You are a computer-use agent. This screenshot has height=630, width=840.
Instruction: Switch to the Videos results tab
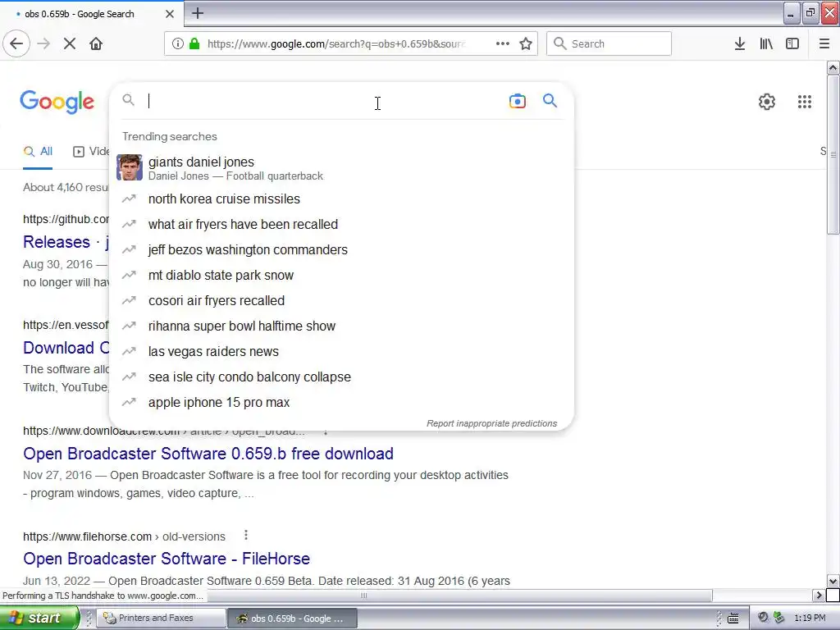coord(91,152)
